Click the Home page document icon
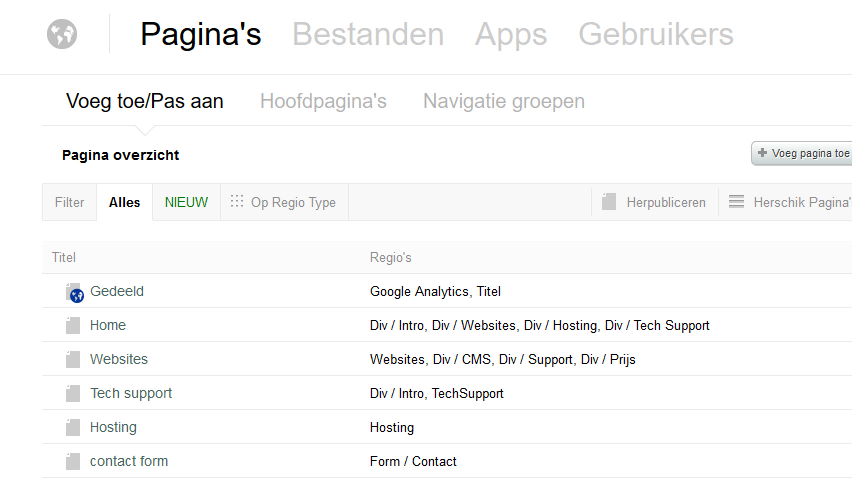 point(72,326)
